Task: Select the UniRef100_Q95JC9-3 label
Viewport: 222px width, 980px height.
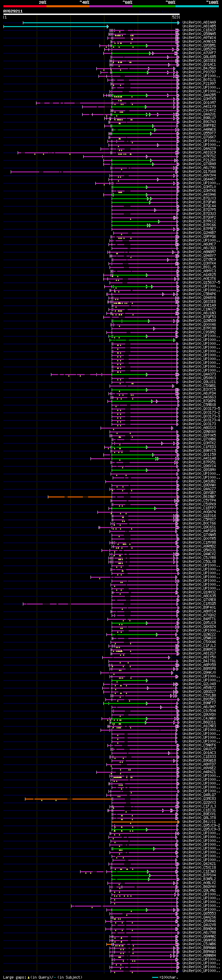Action: click(201, 829)
